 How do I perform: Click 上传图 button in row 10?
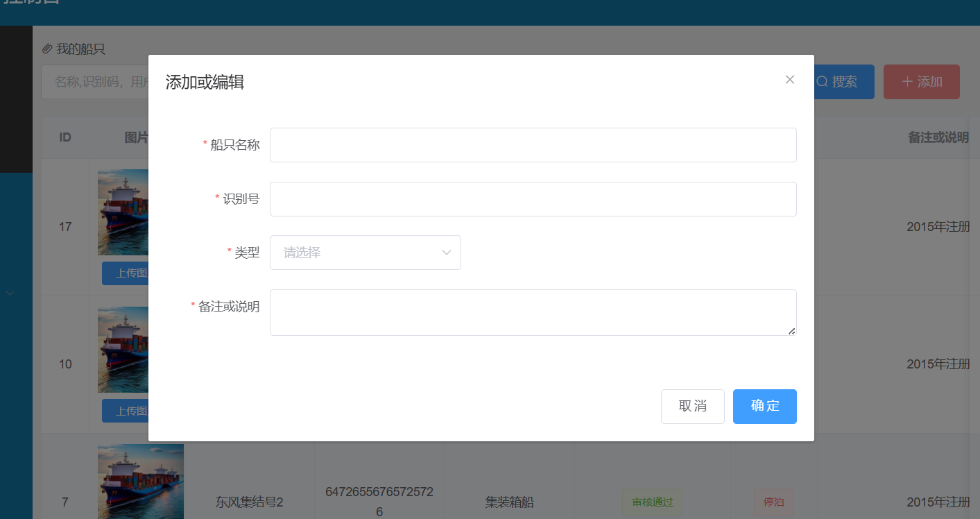coord(126,411)
